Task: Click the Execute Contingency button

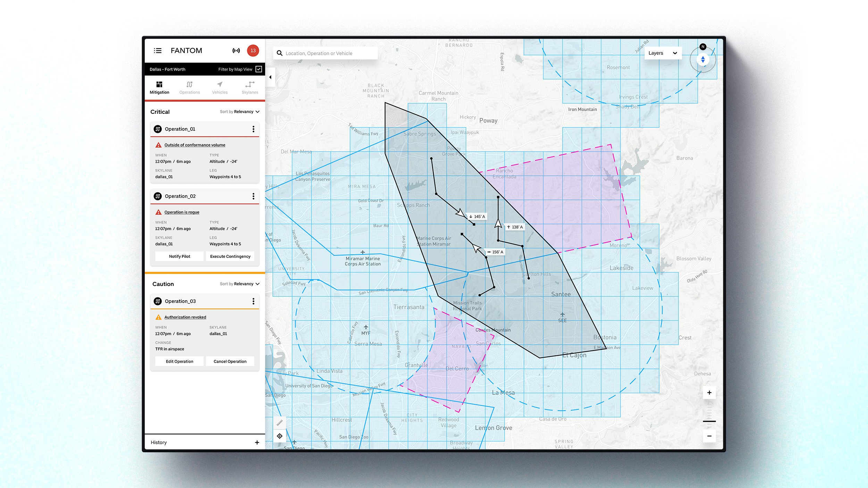Action: [x=230, y=256]
